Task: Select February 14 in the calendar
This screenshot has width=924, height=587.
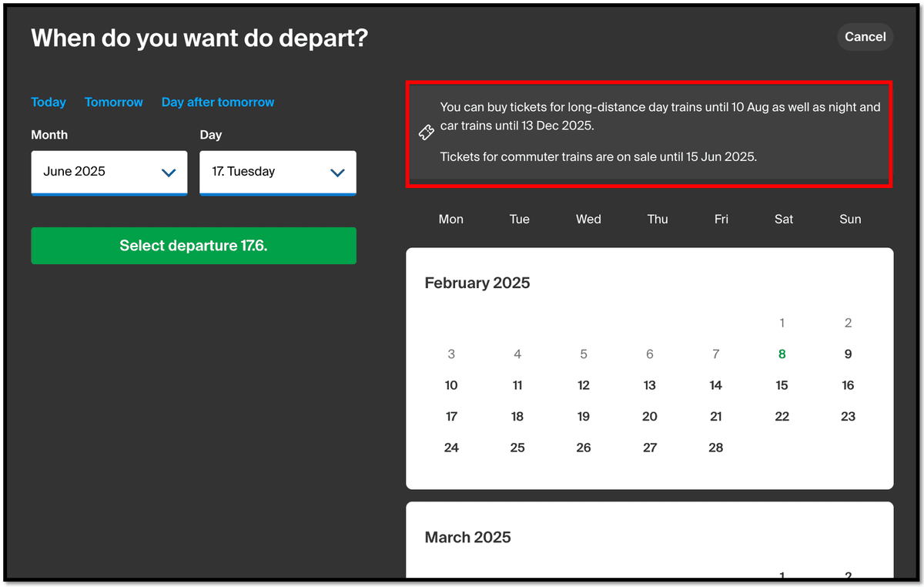Action: coord(716,385)
